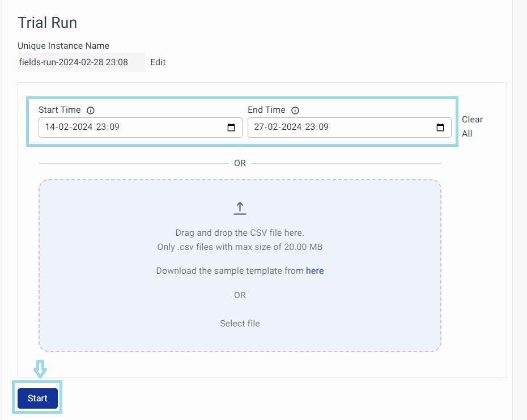527x420 pixels.
Task: Click the Start Time info icon
Action: click(x=91, y=111)
